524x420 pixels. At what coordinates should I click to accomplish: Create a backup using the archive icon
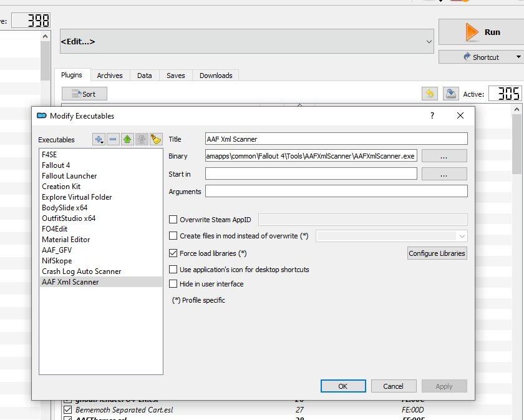(x=450, y=93)
